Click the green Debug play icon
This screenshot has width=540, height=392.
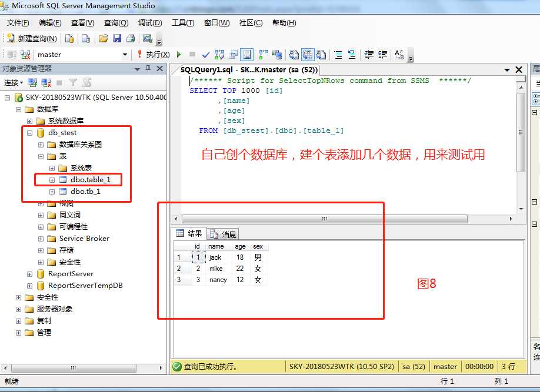click(x=179, y=55)
